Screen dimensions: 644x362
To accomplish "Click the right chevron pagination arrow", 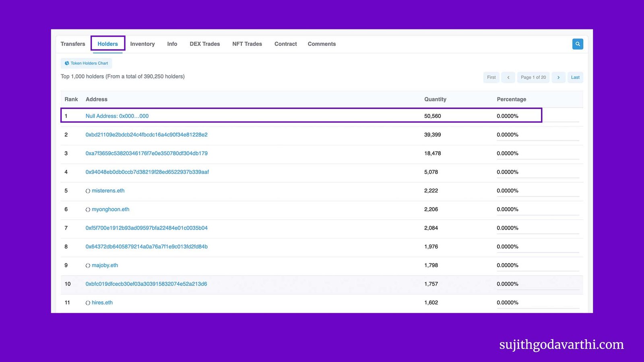I will [x=558, y=77].
